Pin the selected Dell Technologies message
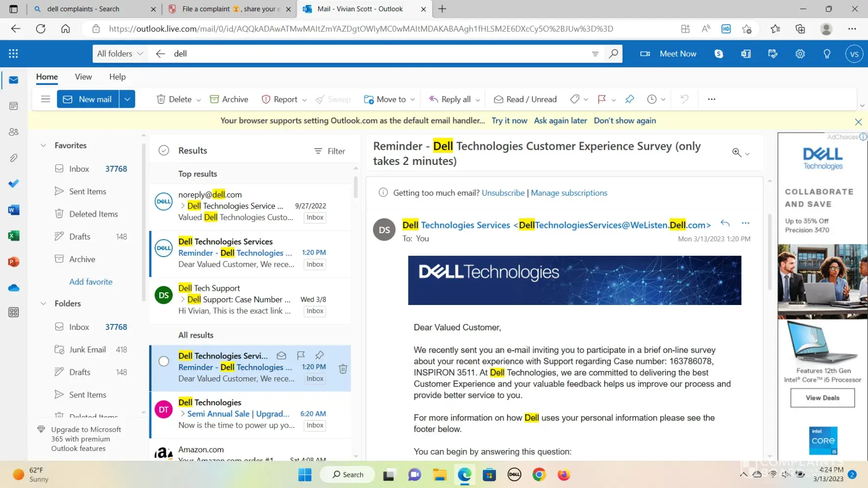The width and height of the screenshot is (868, 488). click(319, 355)
